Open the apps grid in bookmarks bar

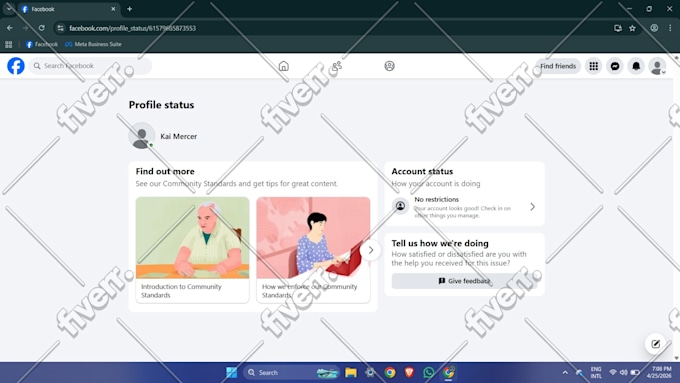8,44
